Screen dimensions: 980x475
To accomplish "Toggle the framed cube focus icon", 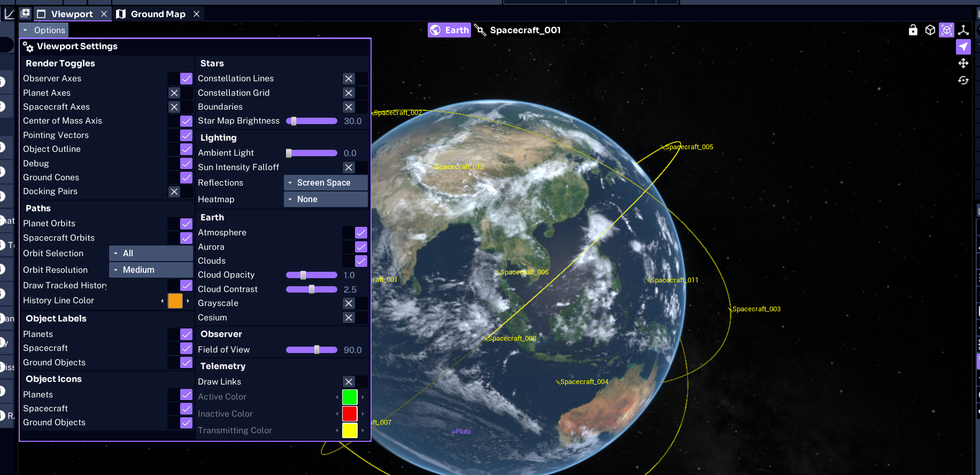I will tap(947, 30).
